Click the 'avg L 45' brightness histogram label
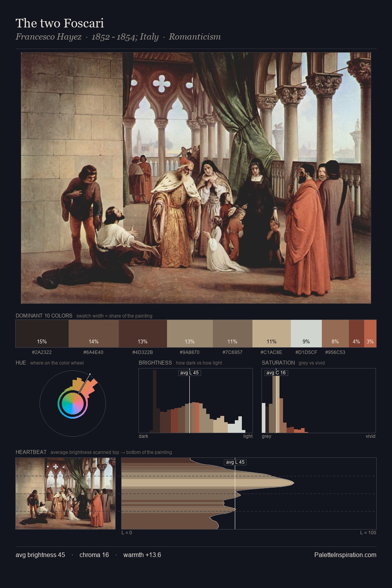The image size is (392, 588). [189, 373]
